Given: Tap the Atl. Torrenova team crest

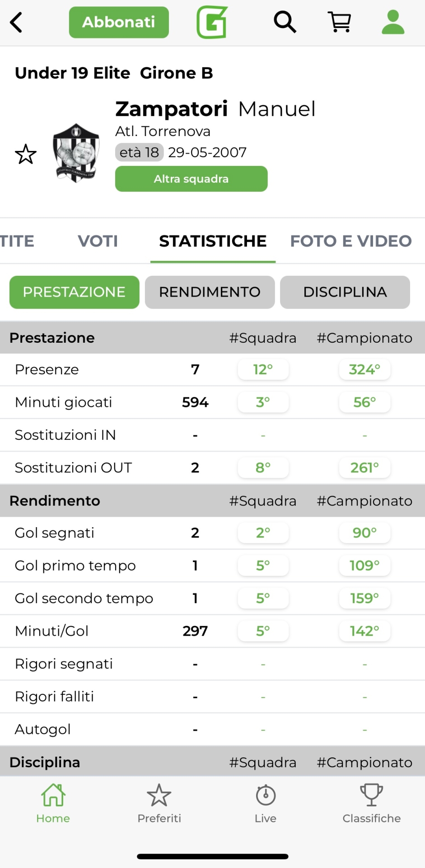Looking at the screenshot, I should click(76, 153).
